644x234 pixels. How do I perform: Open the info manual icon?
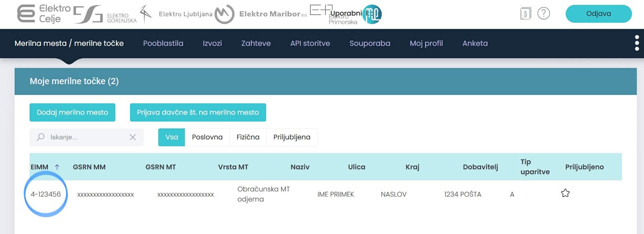pos(525,14)
